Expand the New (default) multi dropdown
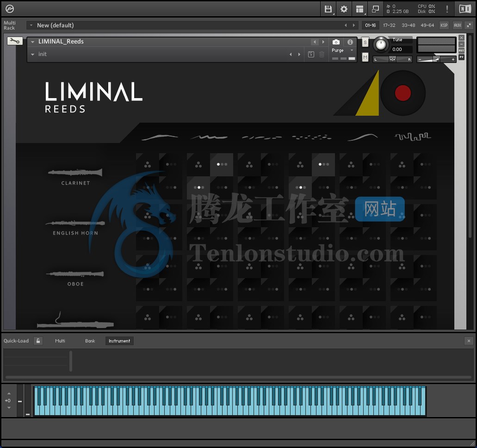Screen dimensions: 477x448 31,25
